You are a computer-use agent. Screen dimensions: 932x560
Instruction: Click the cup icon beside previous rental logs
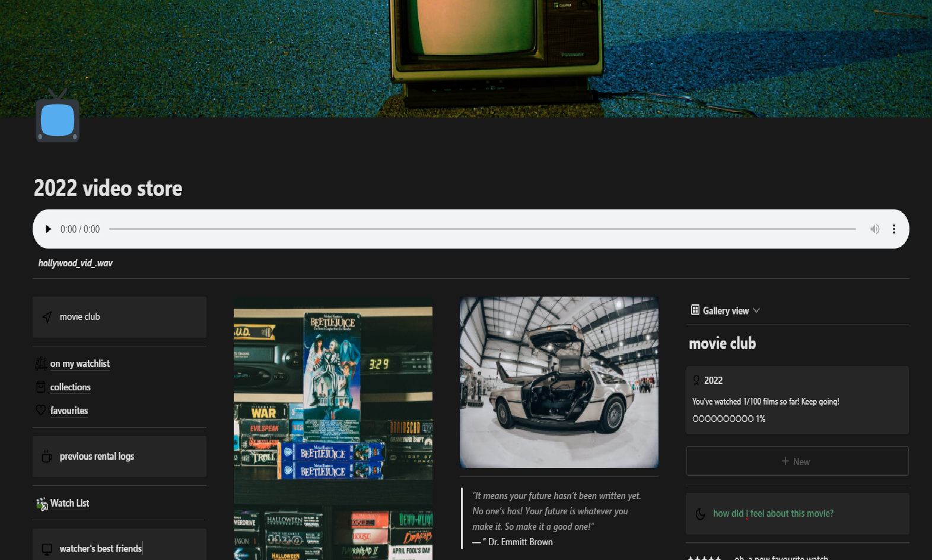(x=47, y=456)
